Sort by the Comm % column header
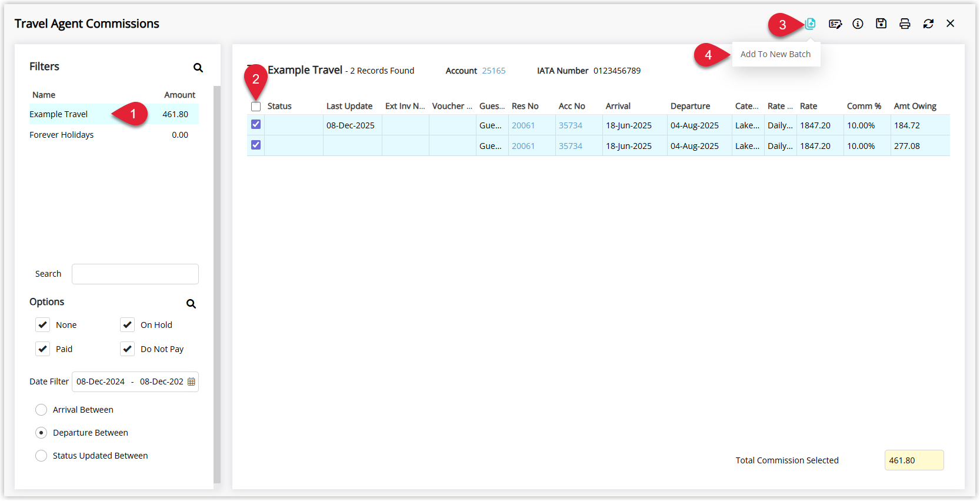 click(x=864, y=106)
